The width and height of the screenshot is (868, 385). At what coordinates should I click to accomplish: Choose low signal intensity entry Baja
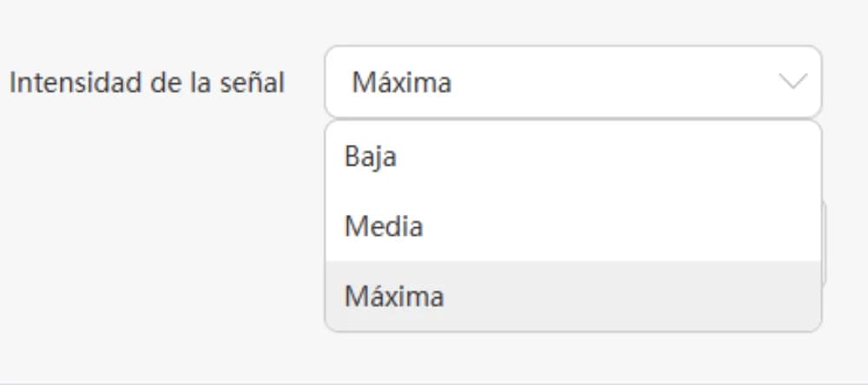click(371, 157)
